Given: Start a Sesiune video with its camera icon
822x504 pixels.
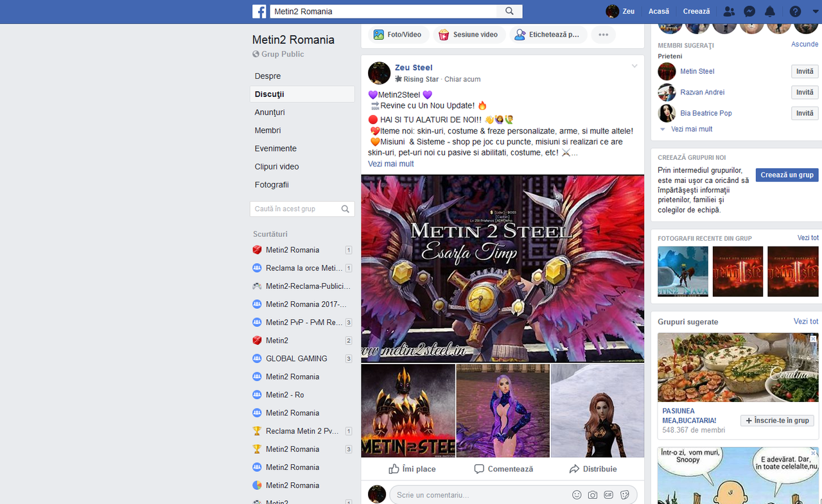Looking at the screenshot, I should pos(444,35).
